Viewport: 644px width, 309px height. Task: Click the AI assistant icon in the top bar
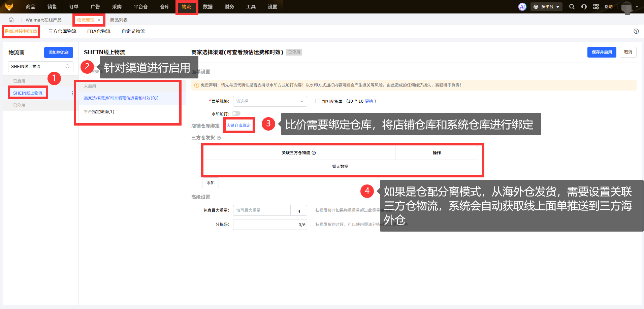pos(522,7)
